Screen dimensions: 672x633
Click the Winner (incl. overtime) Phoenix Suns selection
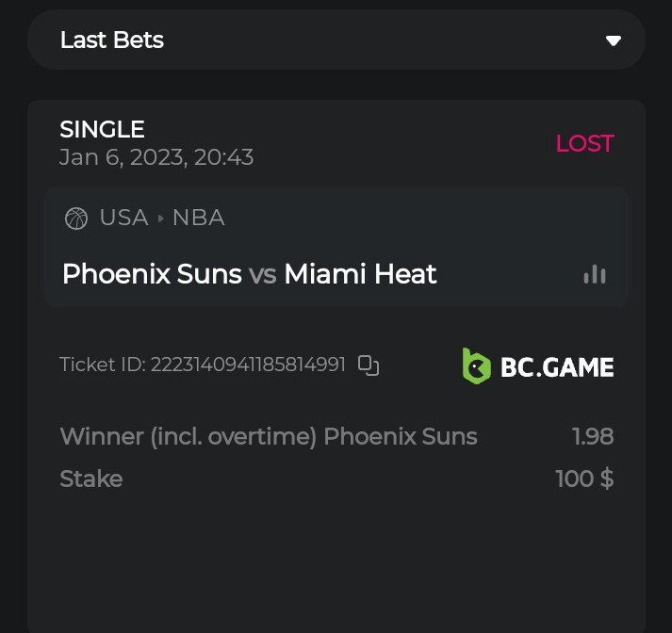(x=269, y=437)
